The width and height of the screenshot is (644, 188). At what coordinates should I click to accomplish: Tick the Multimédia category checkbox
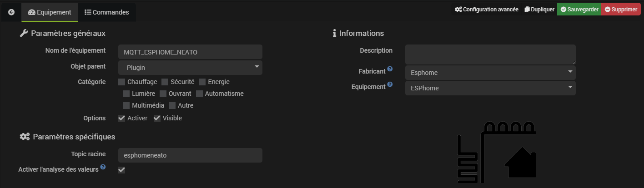(x=126, y=106)
